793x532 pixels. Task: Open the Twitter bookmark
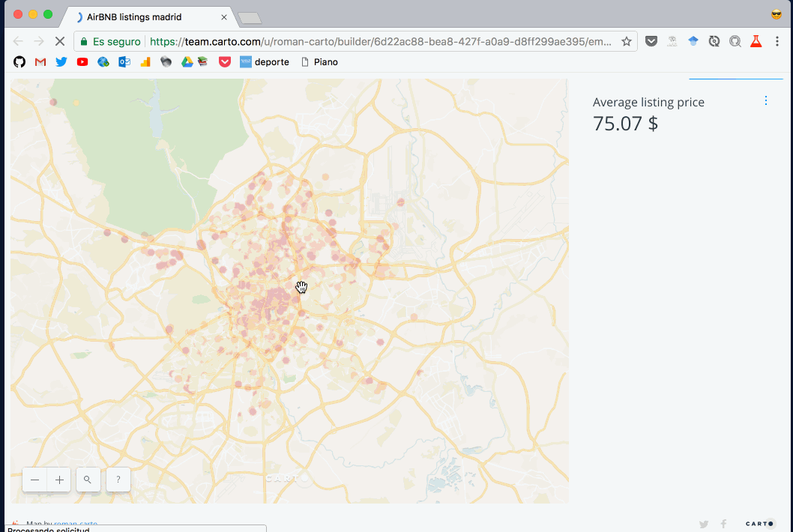[61, 61]
